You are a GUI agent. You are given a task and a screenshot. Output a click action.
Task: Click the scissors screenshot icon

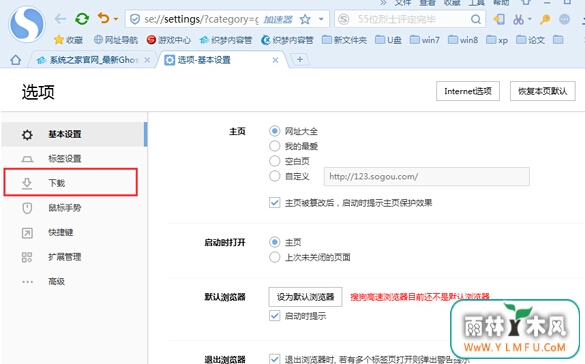tap(518, 19)
